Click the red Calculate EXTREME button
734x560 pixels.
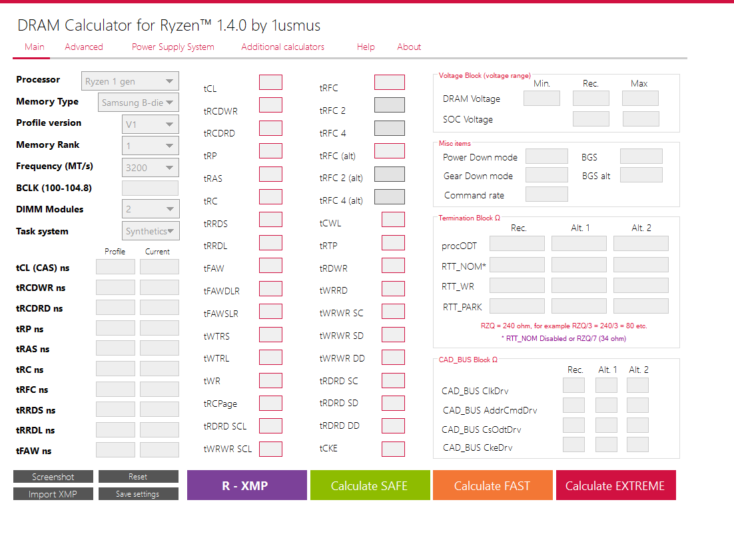(615, 485)
